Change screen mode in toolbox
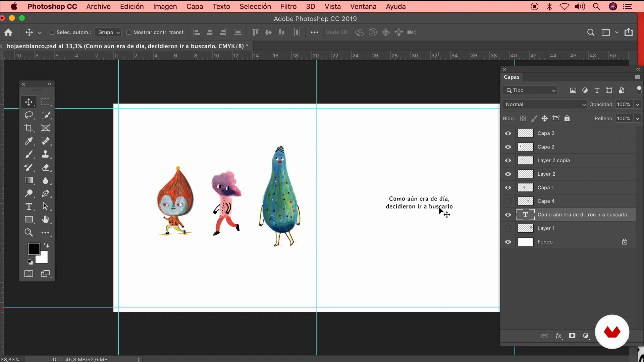This screenshot has height=362, width=644. tap(45, 274)
